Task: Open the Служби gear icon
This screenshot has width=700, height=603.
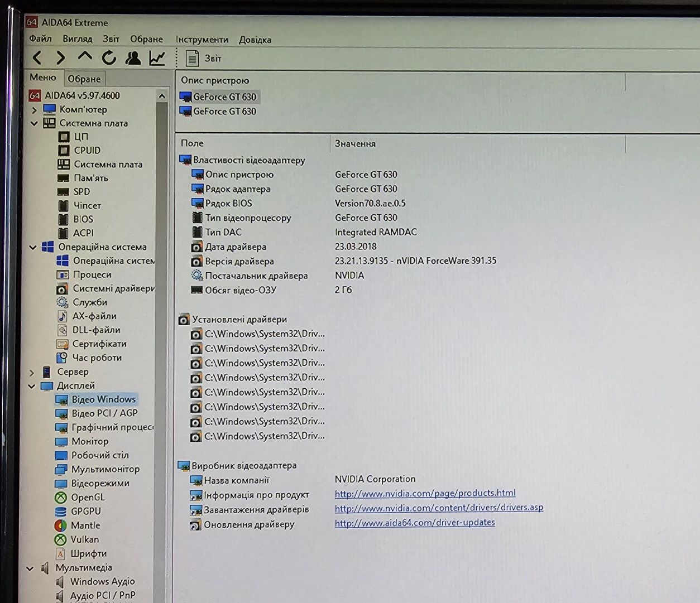Action: (62, 302)
